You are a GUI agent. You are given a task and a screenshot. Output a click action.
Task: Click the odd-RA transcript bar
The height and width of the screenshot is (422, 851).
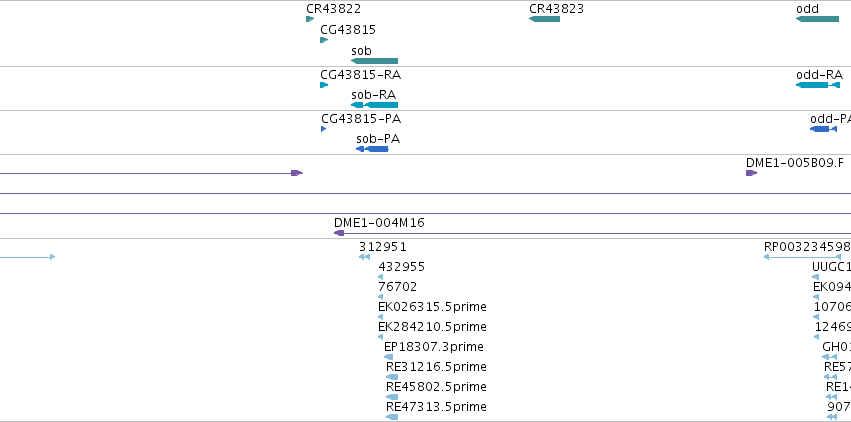pos(818,85)
